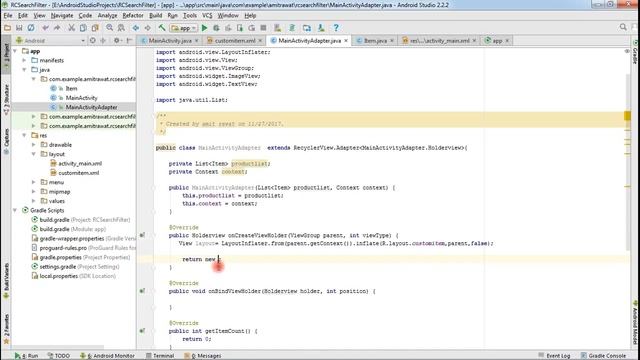This screenshot has width=640, height=360.
Task: Open the Event Log
Action: (554, 356)
